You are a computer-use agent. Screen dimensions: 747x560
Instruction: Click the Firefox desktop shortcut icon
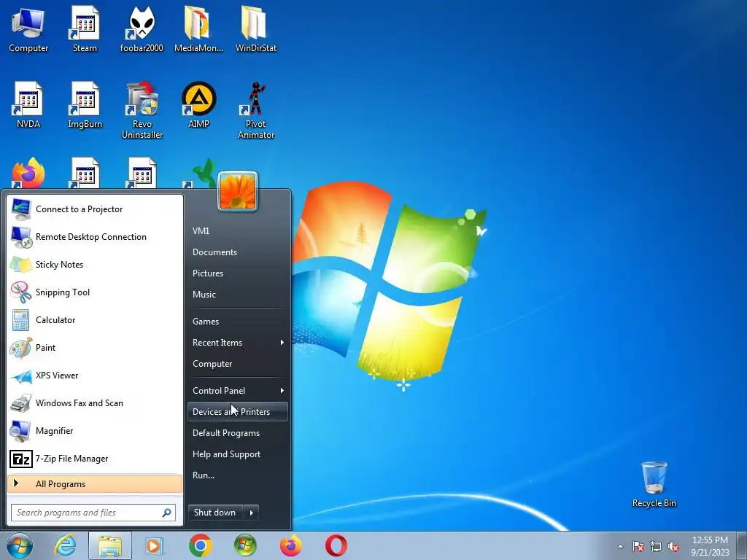28,172
